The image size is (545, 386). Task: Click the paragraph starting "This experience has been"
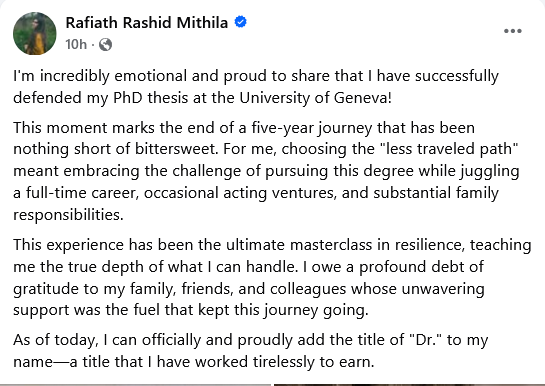pos(272,277)
